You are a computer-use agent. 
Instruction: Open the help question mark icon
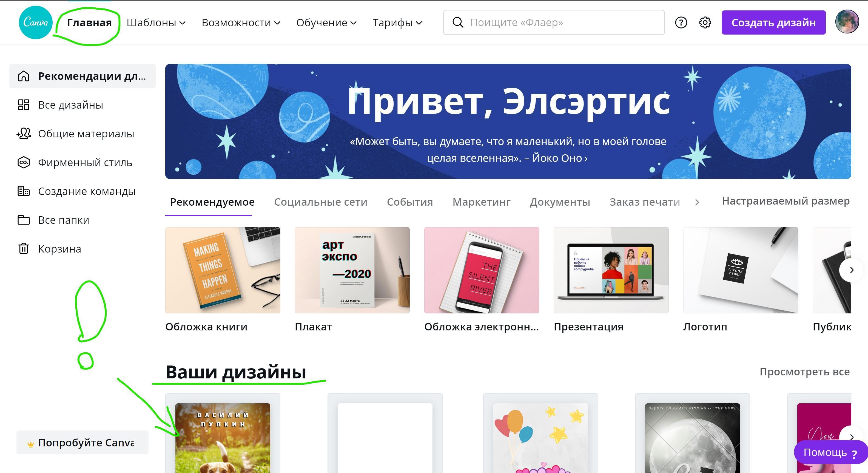681,22
